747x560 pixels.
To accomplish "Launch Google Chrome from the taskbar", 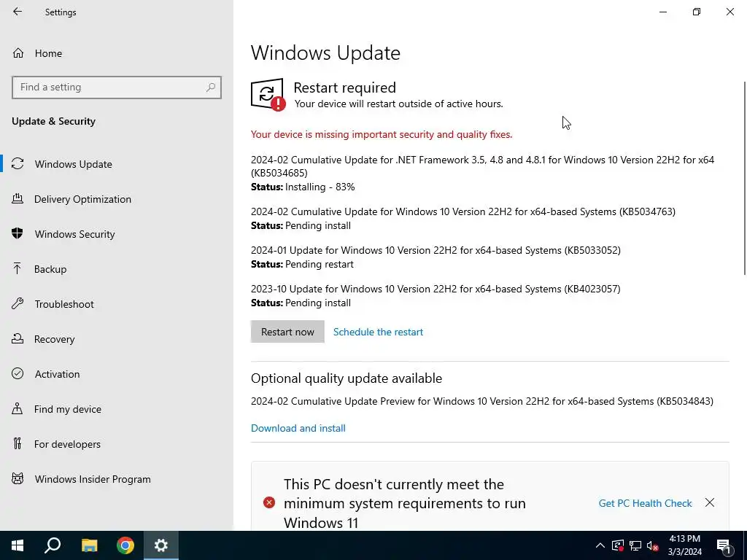I will [x=125, y=545].
